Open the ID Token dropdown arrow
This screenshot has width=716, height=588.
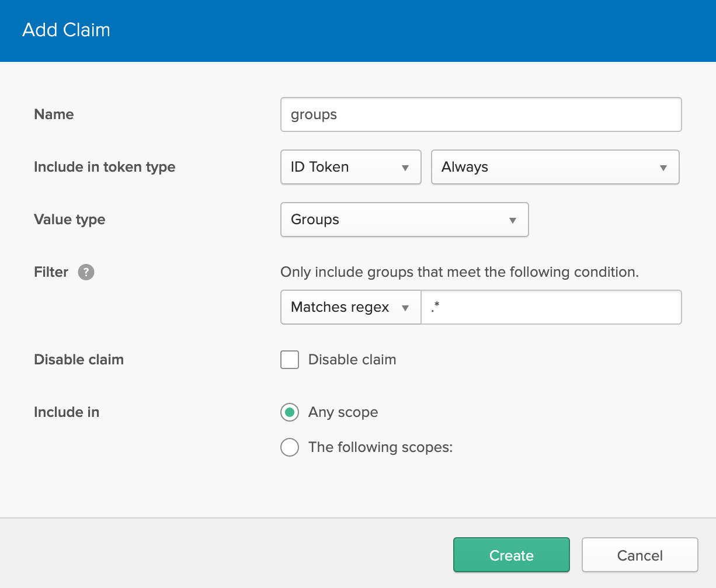[x=406, y=167]
